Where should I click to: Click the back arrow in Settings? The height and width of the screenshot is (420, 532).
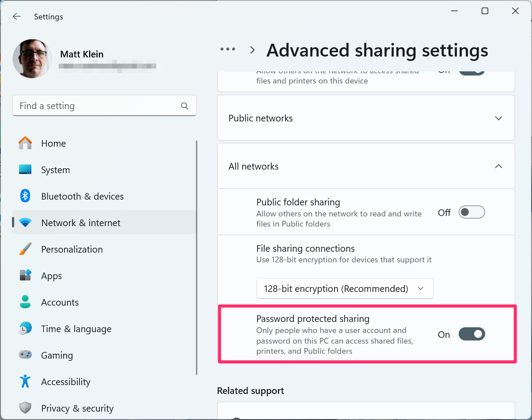pos(17,16)
